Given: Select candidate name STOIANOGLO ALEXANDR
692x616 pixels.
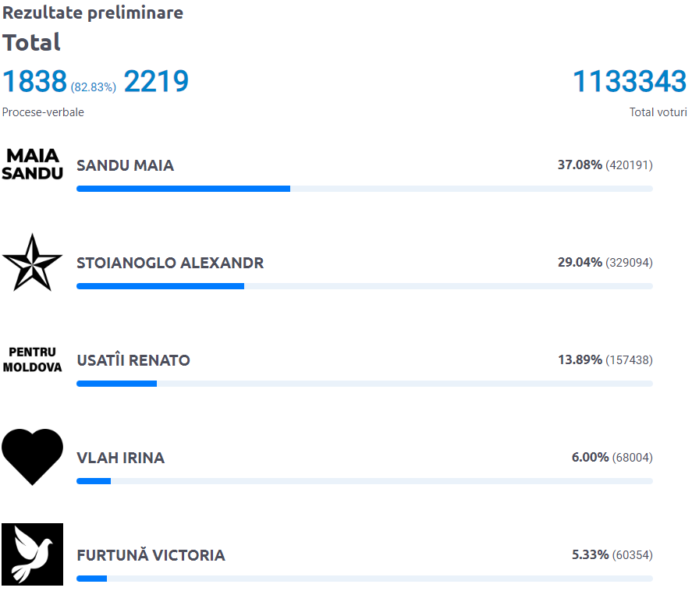Looking at the screenshot, I should point(170,263).
